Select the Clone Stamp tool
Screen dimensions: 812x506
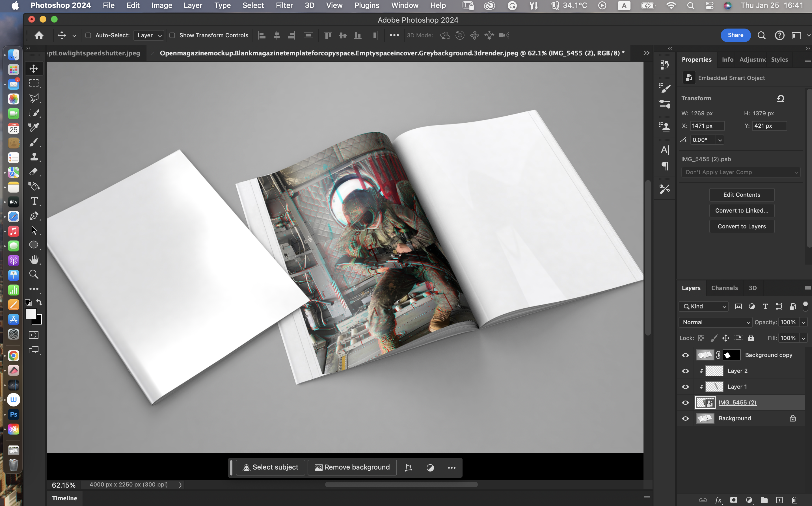tap(34, 157)
